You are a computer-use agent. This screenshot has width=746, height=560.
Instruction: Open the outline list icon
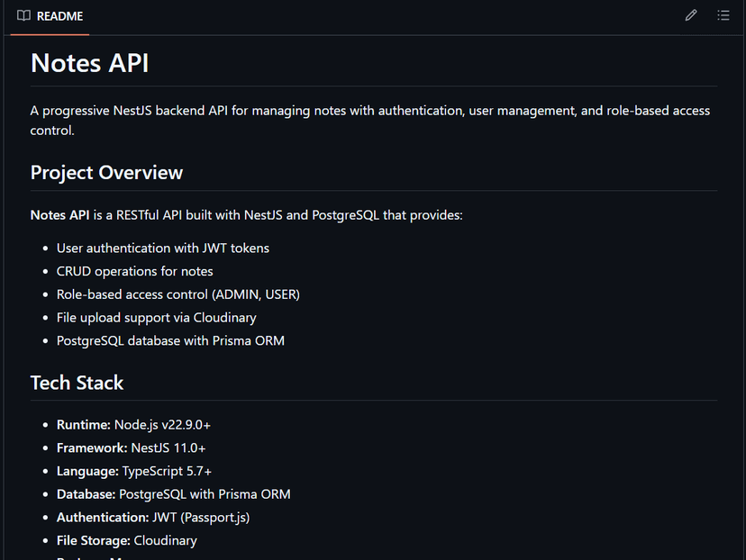pos(723,15)
